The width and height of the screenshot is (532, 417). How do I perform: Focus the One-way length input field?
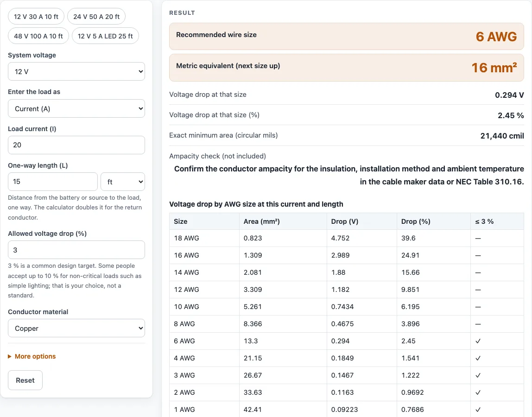coord(52,182)
